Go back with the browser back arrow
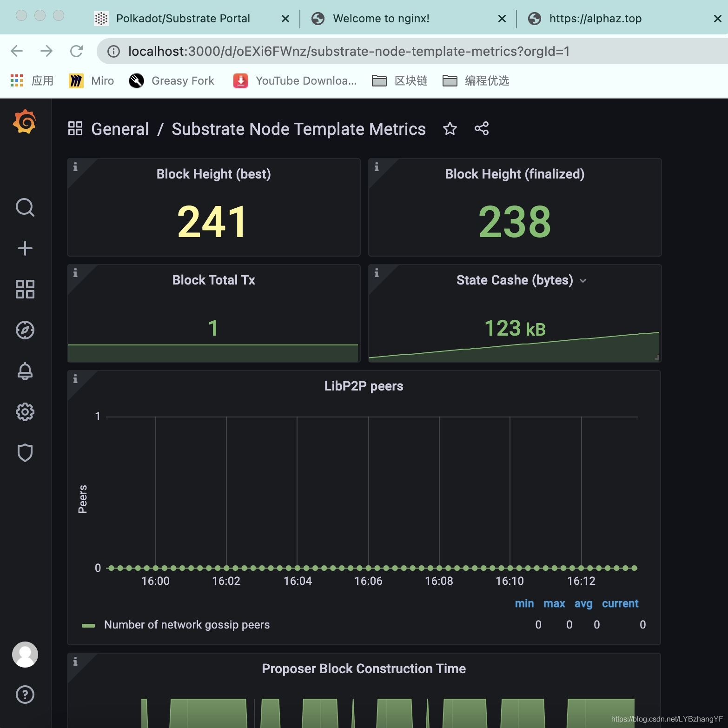The image size is (728, 728). [17, 51]
